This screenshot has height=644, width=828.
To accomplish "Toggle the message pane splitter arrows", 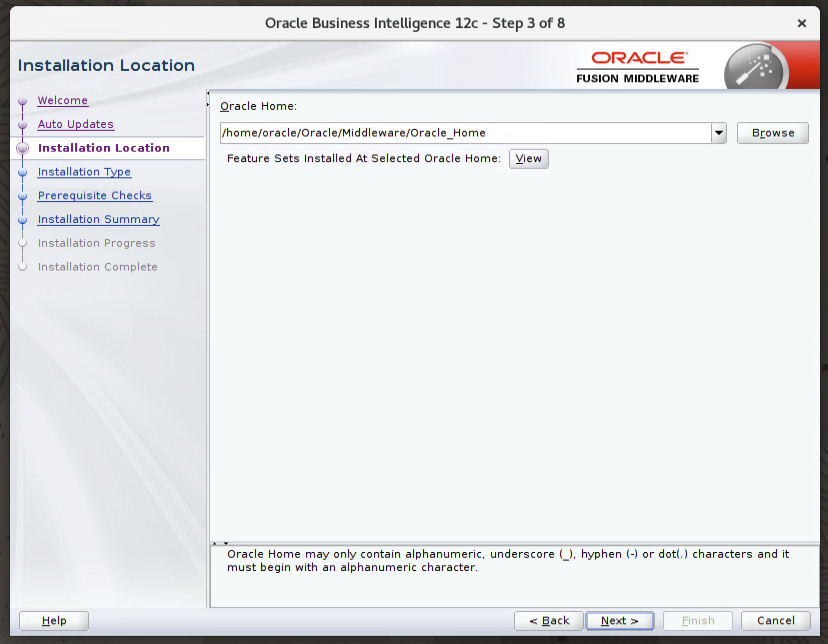I will coord(220,543).
